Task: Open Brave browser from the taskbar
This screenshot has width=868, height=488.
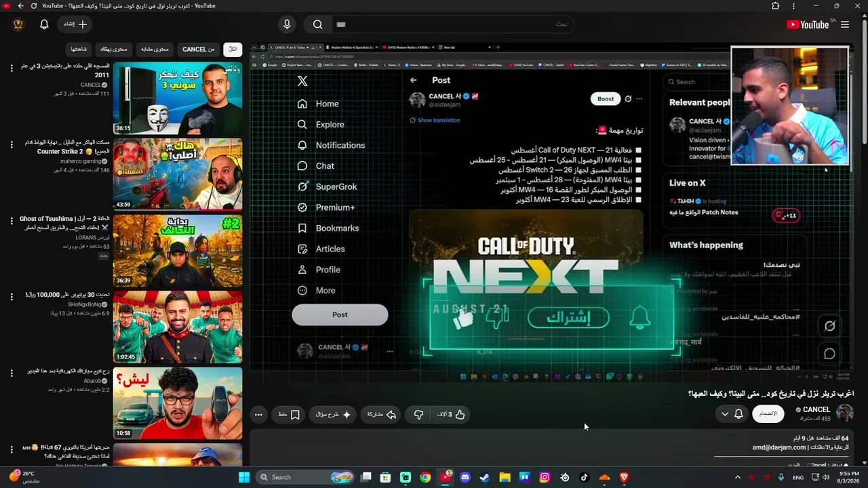Action: (624, 477)
